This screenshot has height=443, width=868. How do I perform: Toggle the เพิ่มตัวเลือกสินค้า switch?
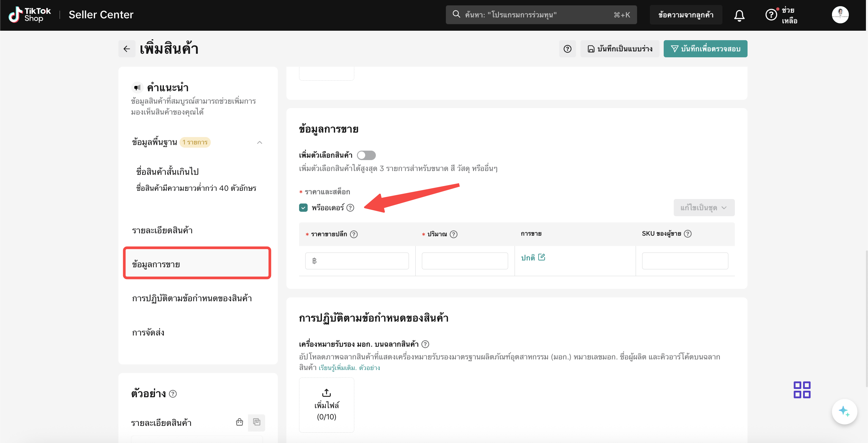(x=366, y=155)
